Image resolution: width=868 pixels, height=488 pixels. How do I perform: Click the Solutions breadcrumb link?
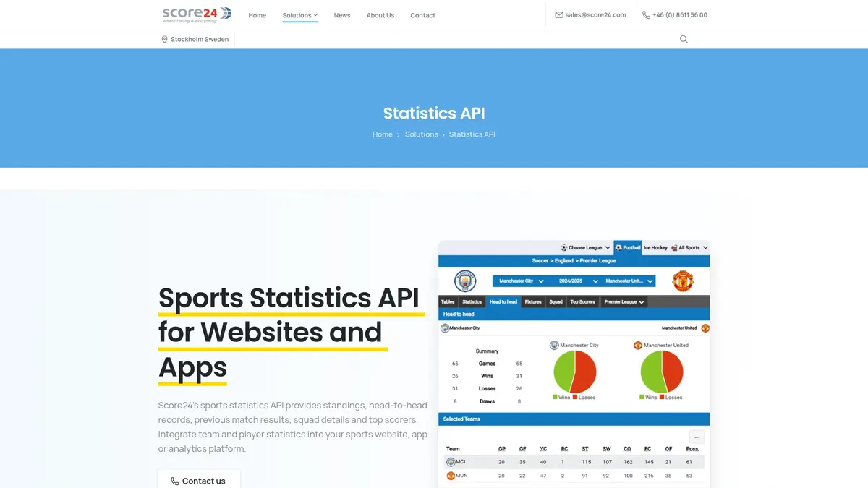coord(422,134)
